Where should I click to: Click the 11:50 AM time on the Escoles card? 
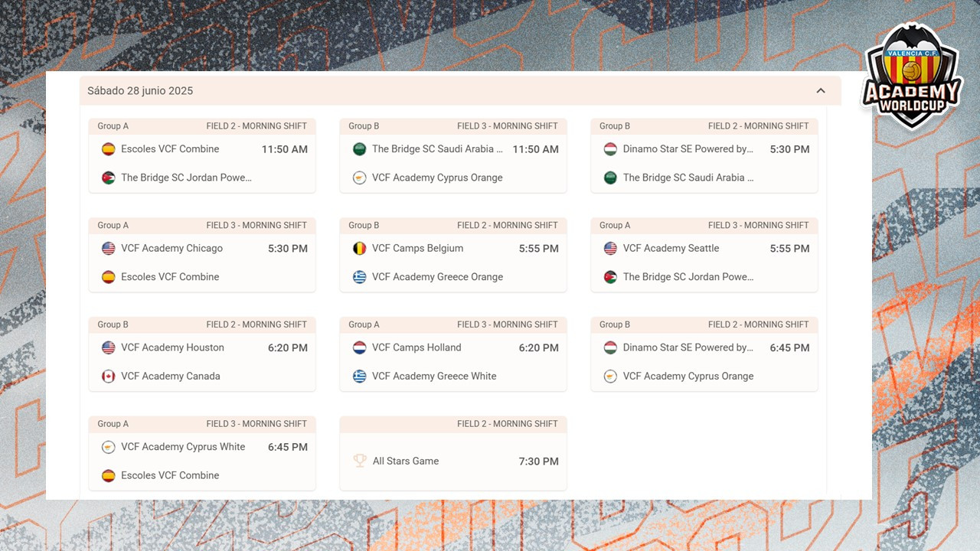pos(285,149)
